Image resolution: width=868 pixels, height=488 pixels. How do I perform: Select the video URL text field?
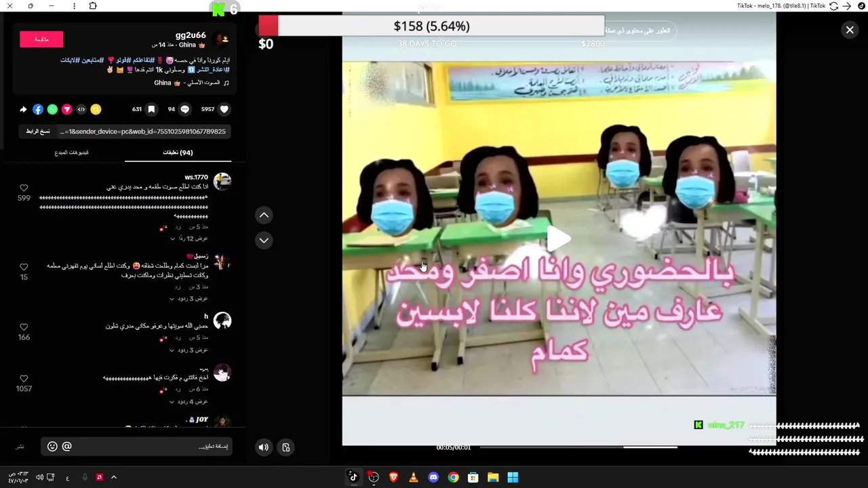[142, 131]
